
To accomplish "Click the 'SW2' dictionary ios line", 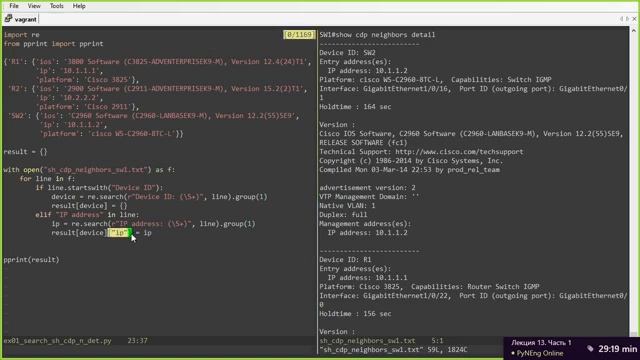I will [x=153, y=116].
